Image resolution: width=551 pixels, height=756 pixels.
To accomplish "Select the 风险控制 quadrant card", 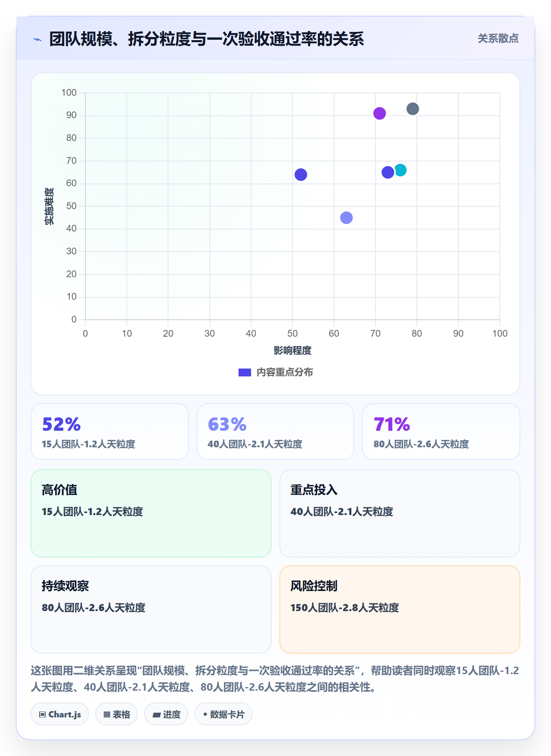I will pos(400,610).
